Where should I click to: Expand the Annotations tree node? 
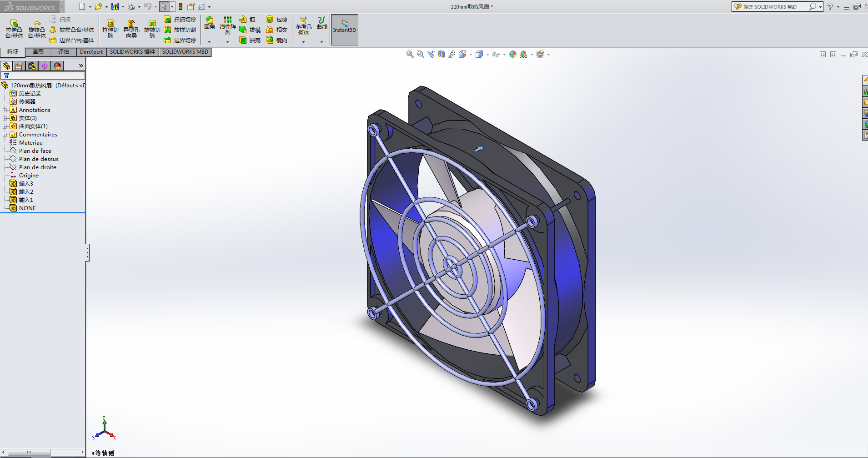coord(5,110)
